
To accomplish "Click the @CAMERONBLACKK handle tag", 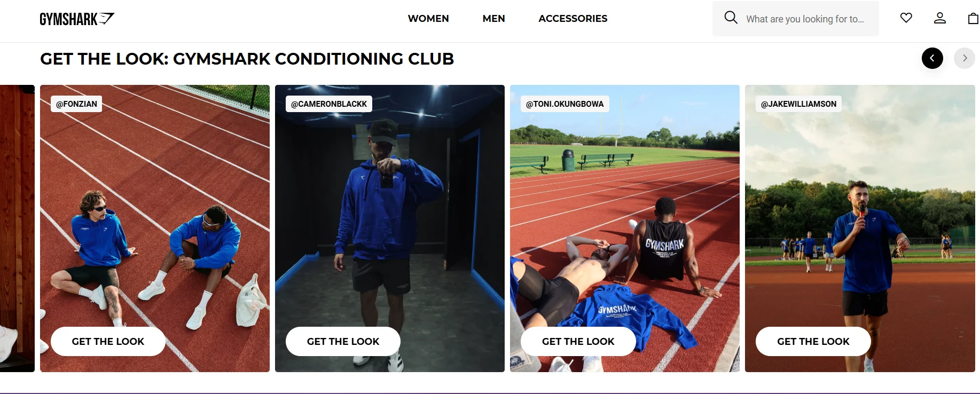I will tap(329, 104).
